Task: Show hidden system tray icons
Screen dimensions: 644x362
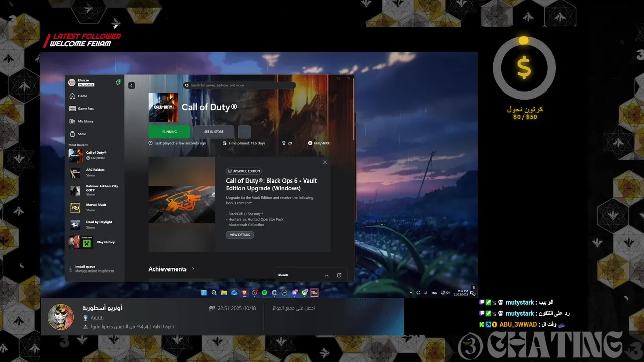Action: point(411,292)
